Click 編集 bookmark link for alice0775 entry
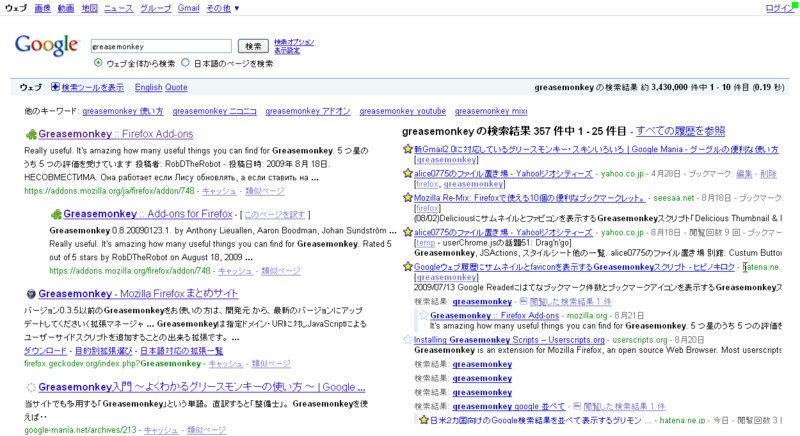The width and height of the screenshot is (800, 436). coord(744,174)
